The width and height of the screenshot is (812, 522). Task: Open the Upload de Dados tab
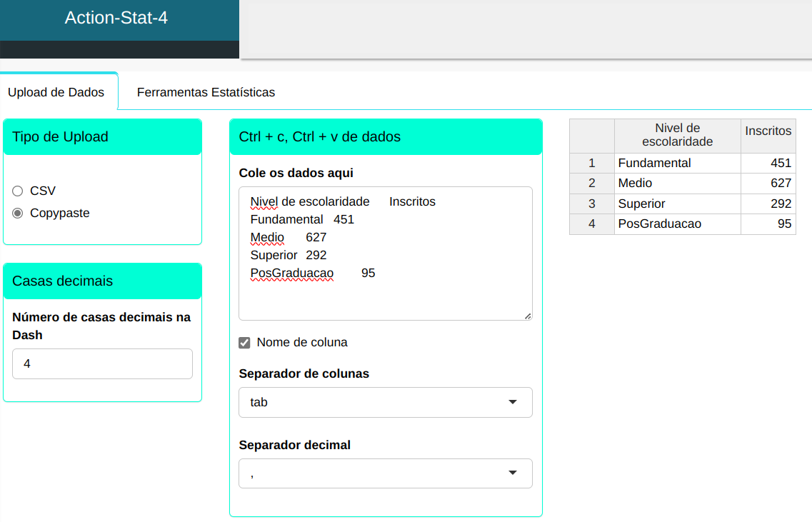56,92
